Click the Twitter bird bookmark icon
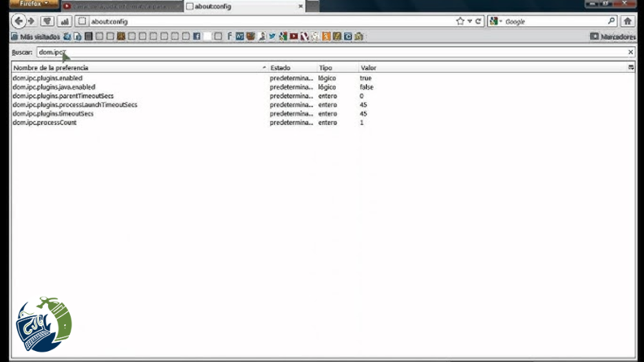The image size is (644, 362). (x=272, y=36)
